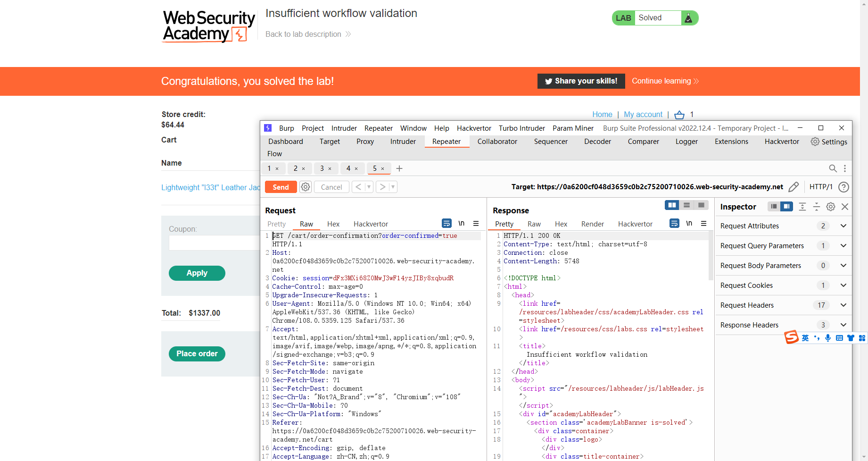Image resolution: width=868 pixels, height=461 pixels.
Task: Add a new Repeater tab with plus icon
Action: pyautogui.click(x=399, y=168)
